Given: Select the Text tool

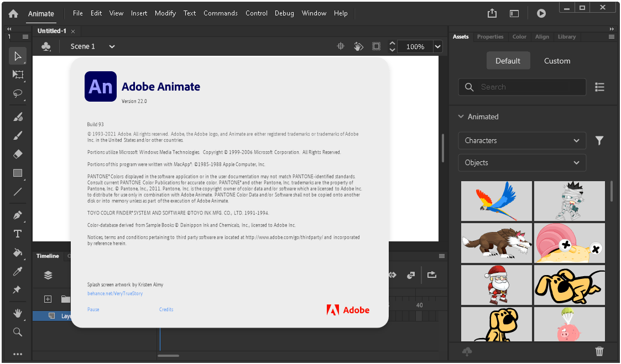Looking at the screenshot, I should 18,234.
